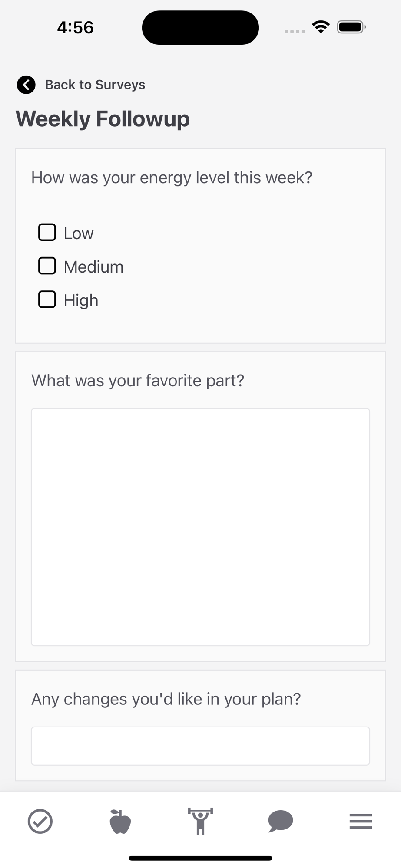This screenshot has width=401, height=868.
Task: Tap the energy level question text
Action: (172, 178)
